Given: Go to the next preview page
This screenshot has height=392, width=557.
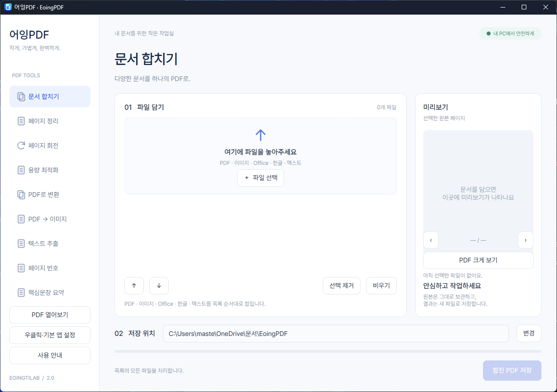Looking at the screenshot, I should point(525,240).
